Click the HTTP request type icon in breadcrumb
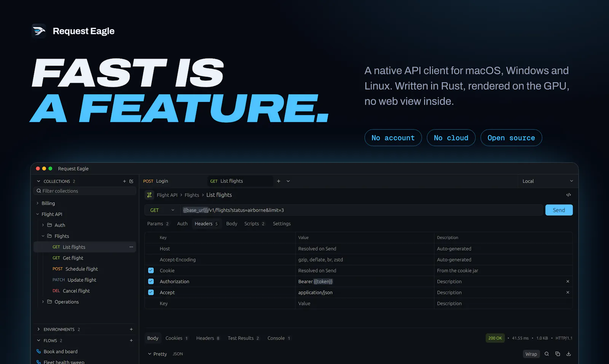 click(x=149, y=195)
